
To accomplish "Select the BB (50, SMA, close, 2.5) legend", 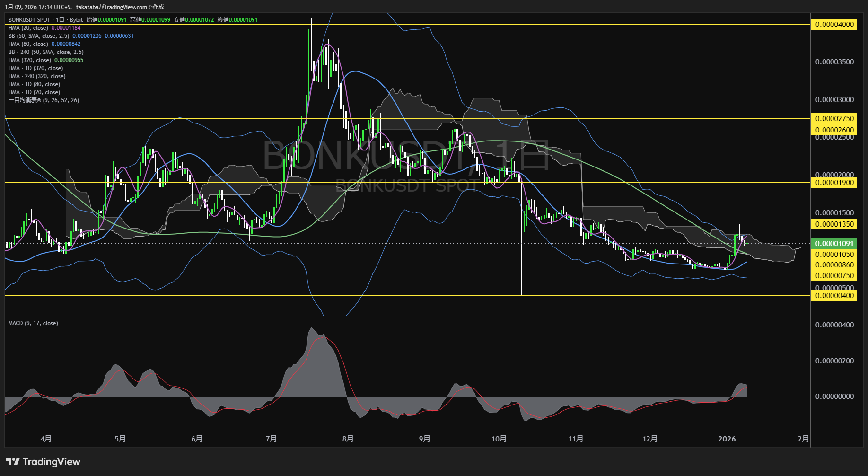I will (39, 36).
